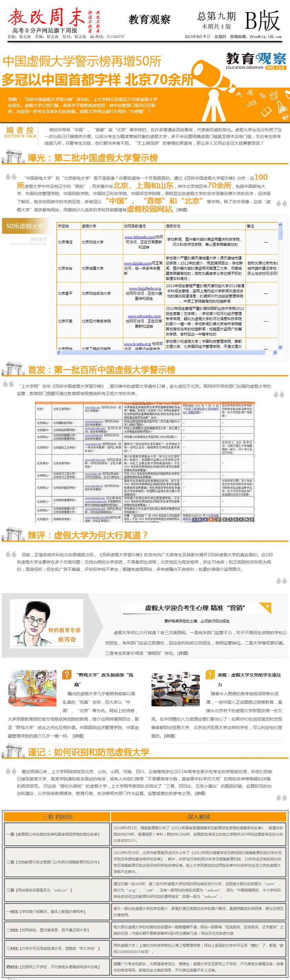Click the table header 所在地

tap(63, 226)
